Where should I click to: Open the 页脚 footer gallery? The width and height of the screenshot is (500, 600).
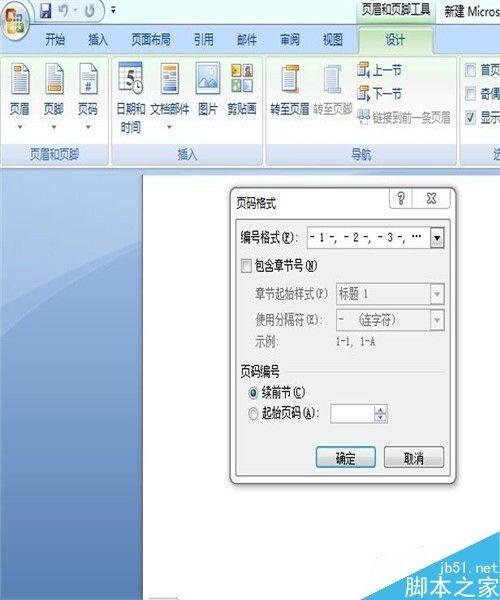pos(54,97)
